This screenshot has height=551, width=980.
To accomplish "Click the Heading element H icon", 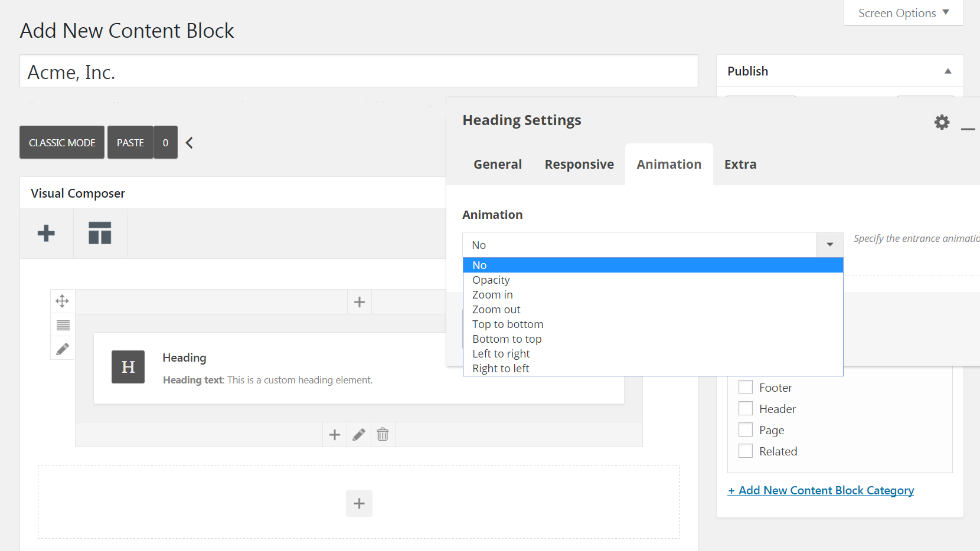I will tap(128, 367).
